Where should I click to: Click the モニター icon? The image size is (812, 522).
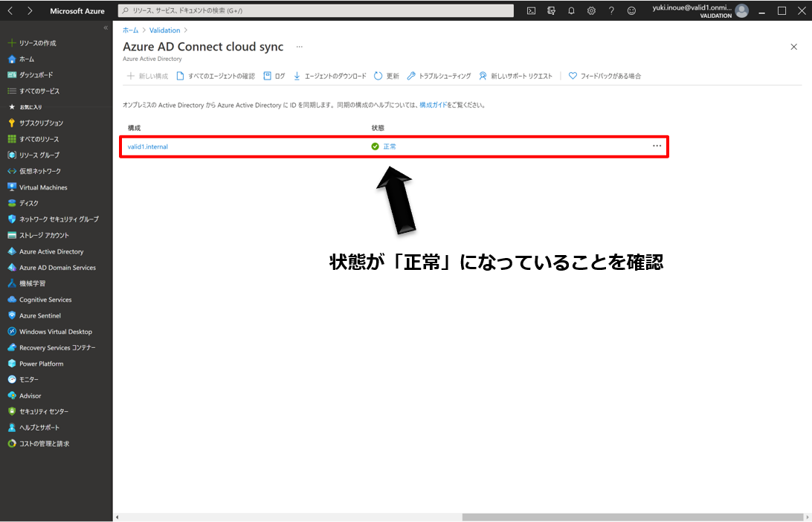(x=12, y=379)
